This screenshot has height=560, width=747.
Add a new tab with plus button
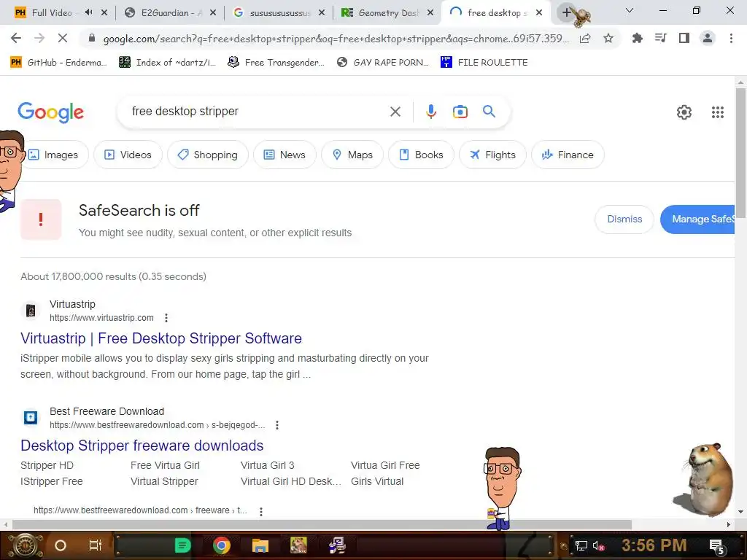566,12
